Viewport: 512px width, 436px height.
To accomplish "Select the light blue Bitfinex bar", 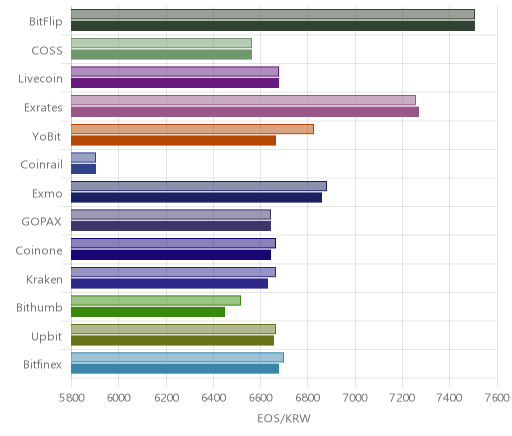I will [177, 357].
